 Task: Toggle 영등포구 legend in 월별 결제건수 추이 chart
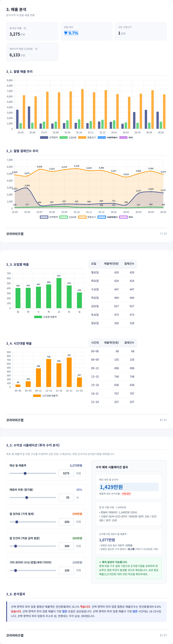click(x=87, y=217)
